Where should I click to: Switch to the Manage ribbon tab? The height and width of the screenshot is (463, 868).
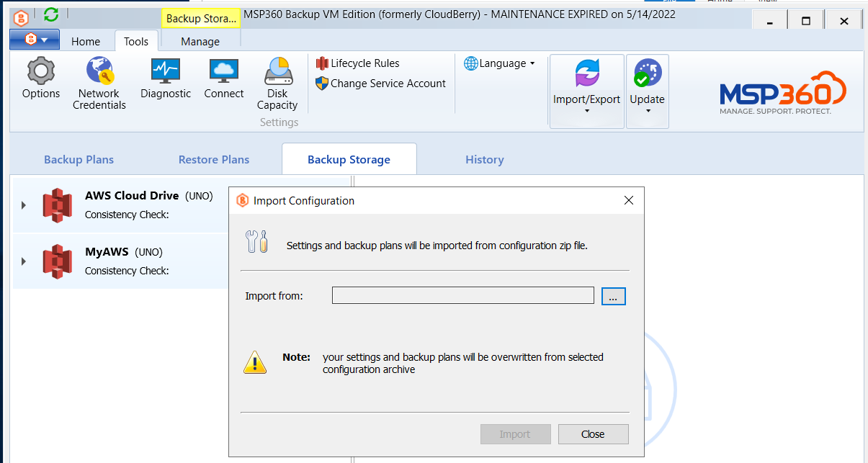200,41
